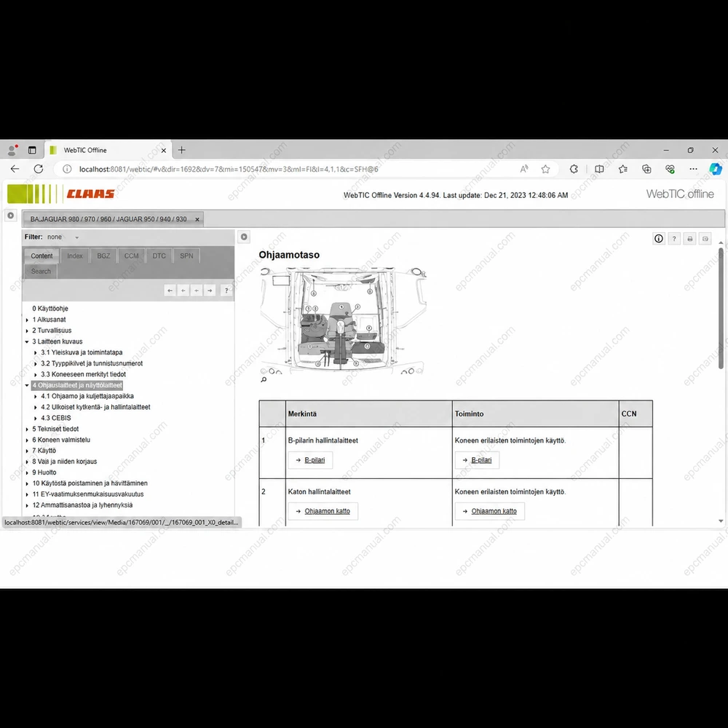
Task: Open the tab actions menu icon
Action: coord(32,150)
